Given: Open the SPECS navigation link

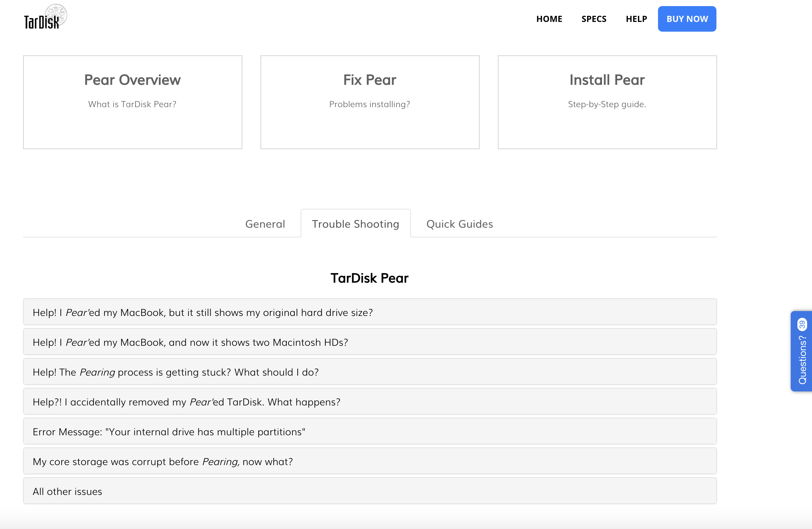Looking at the screenshot, I should point(594,19).
